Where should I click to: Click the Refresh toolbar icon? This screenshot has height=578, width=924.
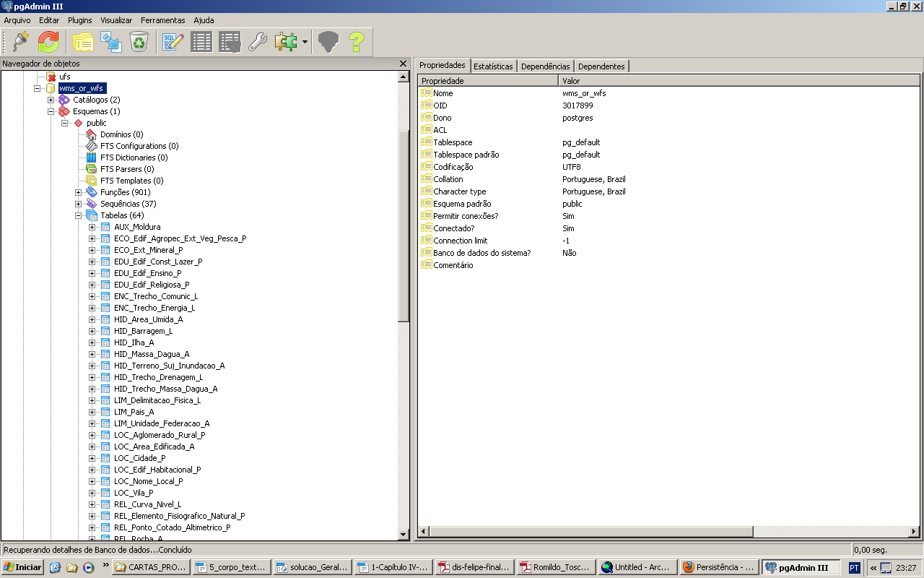pyautogui.click(x=48, y=42)
